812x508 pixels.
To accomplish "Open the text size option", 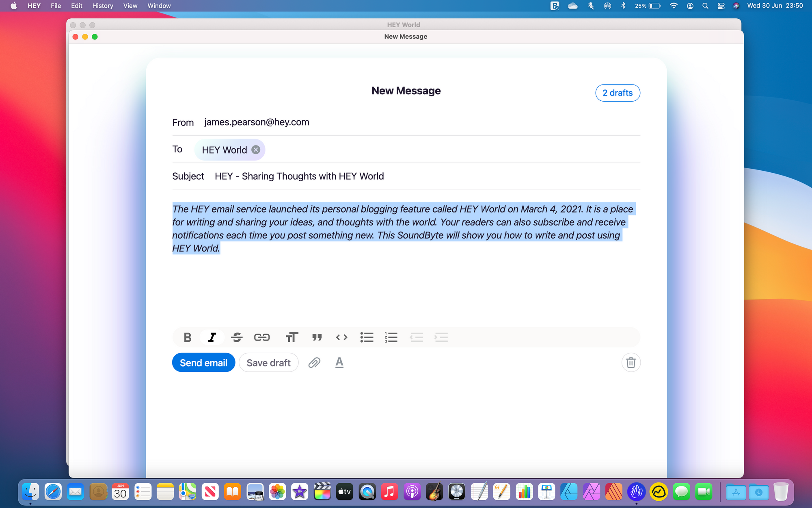I will [x=292, y=337].
